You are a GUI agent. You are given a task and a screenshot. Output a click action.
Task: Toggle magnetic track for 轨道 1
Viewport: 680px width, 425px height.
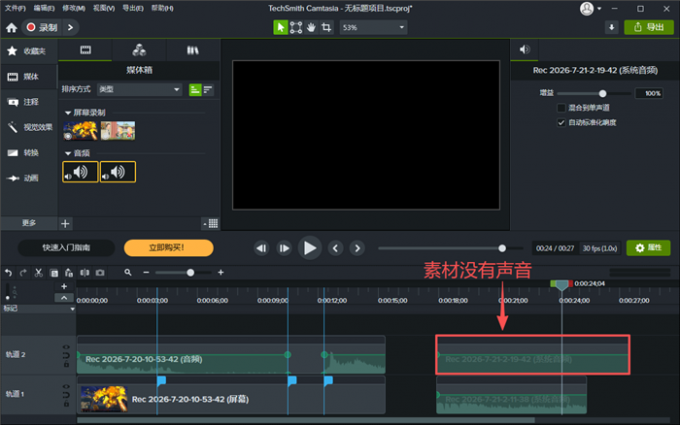click(66, 395)
